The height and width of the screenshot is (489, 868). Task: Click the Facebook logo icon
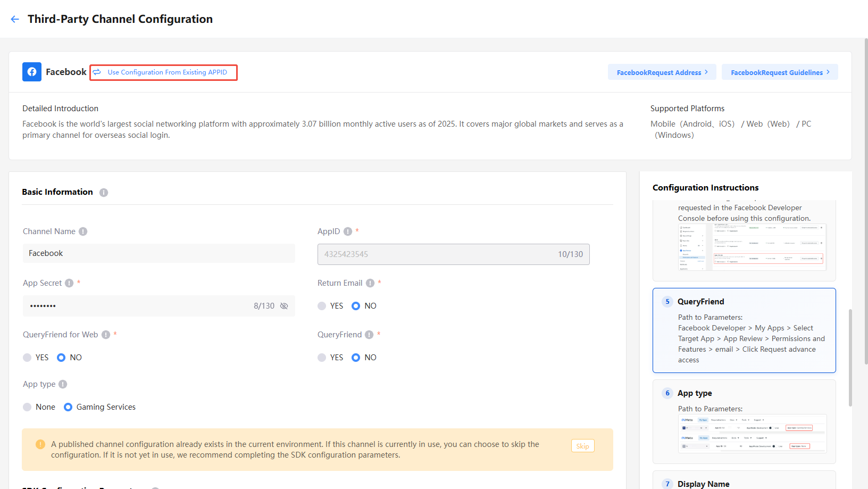32,72
